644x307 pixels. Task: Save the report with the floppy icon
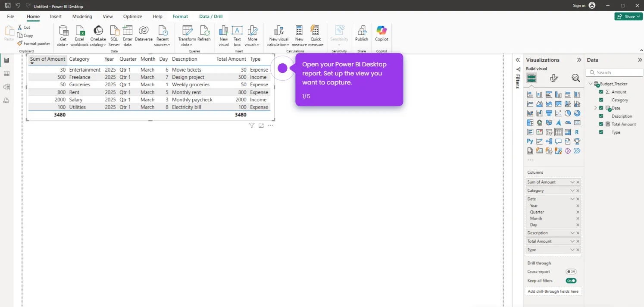8,6
